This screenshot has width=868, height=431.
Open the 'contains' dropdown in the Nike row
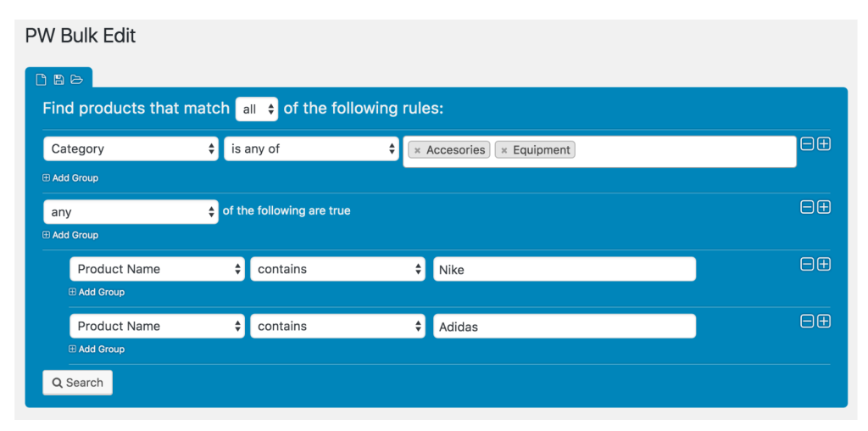[337, 269]
